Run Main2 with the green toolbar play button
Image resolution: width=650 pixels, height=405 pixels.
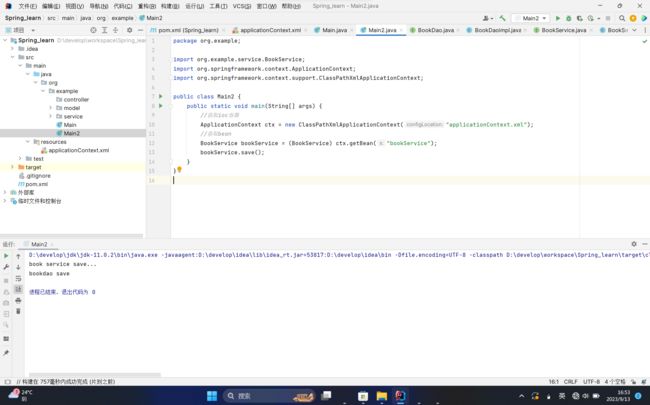pos(558,18)
